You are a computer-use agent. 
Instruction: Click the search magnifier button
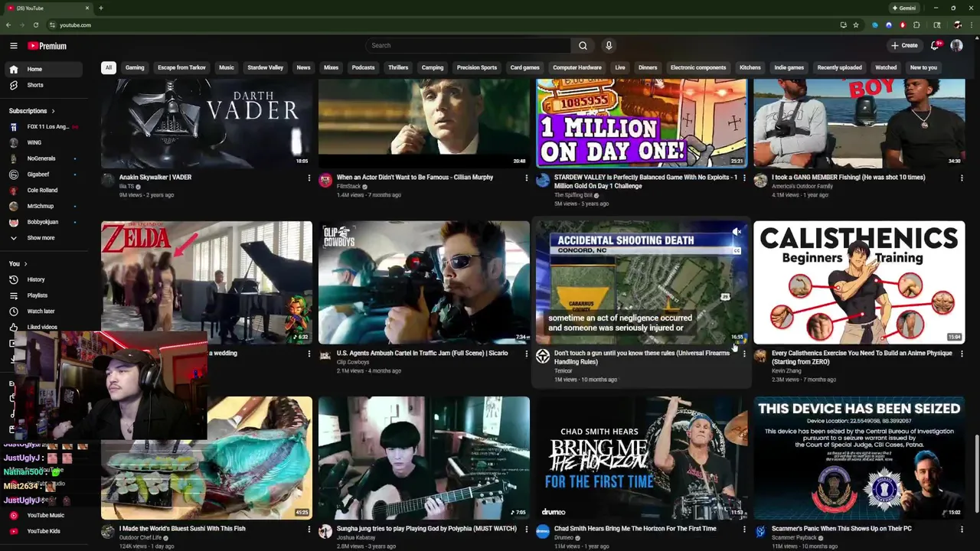[x=583, y=46]
